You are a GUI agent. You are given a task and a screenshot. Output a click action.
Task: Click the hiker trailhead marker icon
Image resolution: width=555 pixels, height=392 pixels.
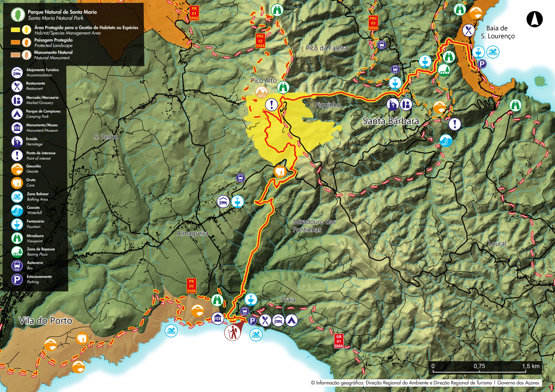(232, 333)
